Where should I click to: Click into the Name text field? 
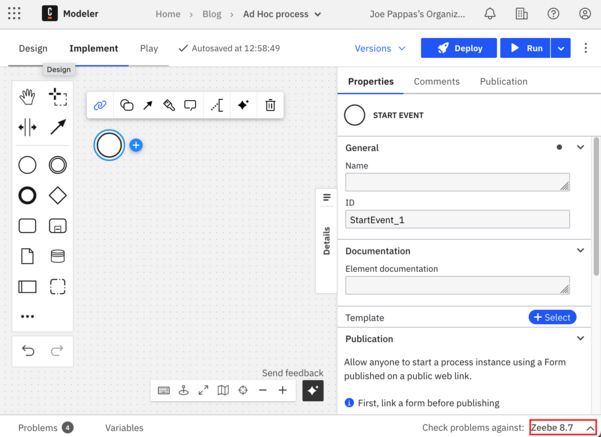[457, 182]
